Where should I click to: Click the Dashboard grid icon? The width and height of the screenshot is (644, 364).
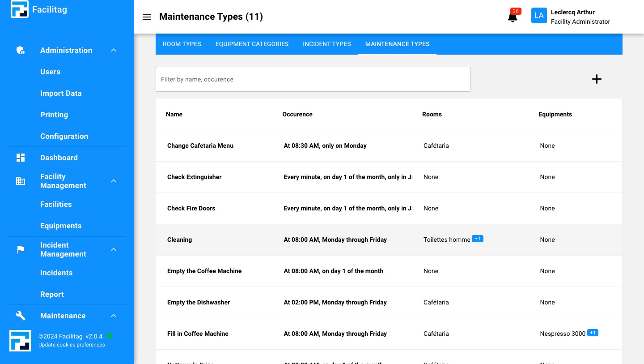(x=21, y=158)
